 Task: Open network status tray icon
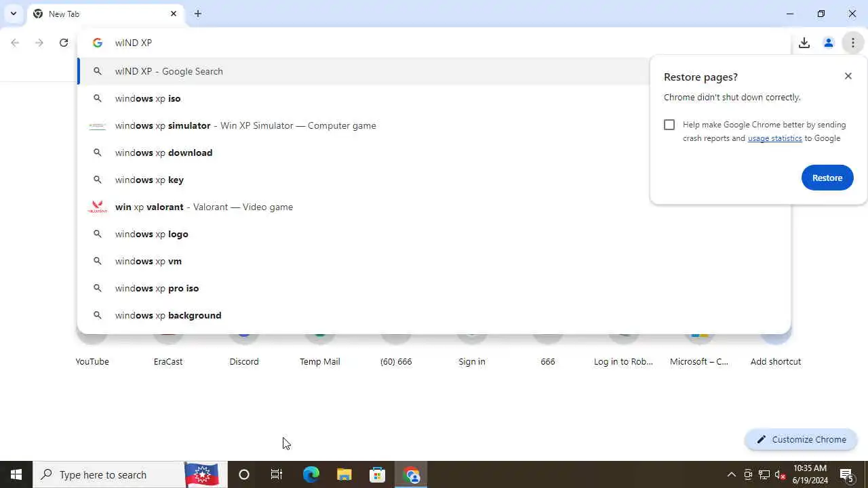(764, 474)
